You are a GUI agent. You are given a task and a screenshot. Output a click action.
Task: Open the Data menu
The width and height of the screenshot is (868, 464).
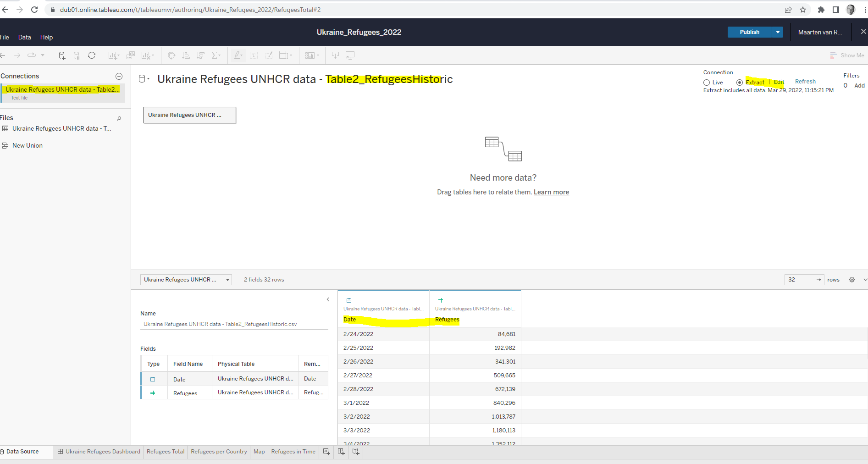point(25,37)
